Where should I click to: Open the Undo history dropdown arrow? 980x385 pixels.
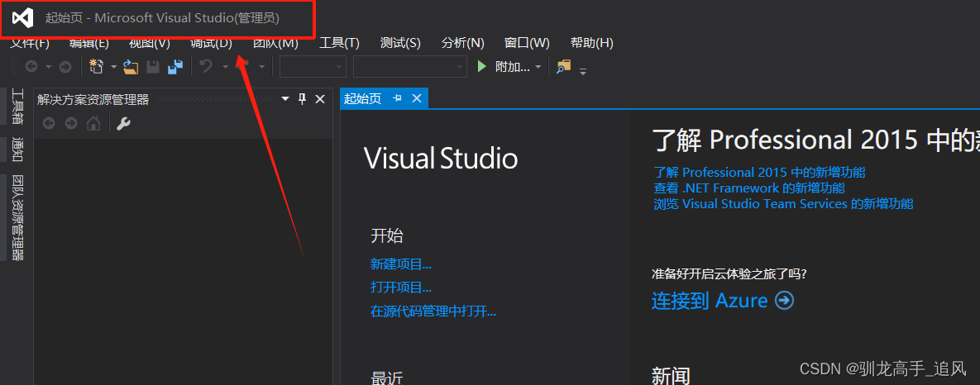click(x=226, y=67)
